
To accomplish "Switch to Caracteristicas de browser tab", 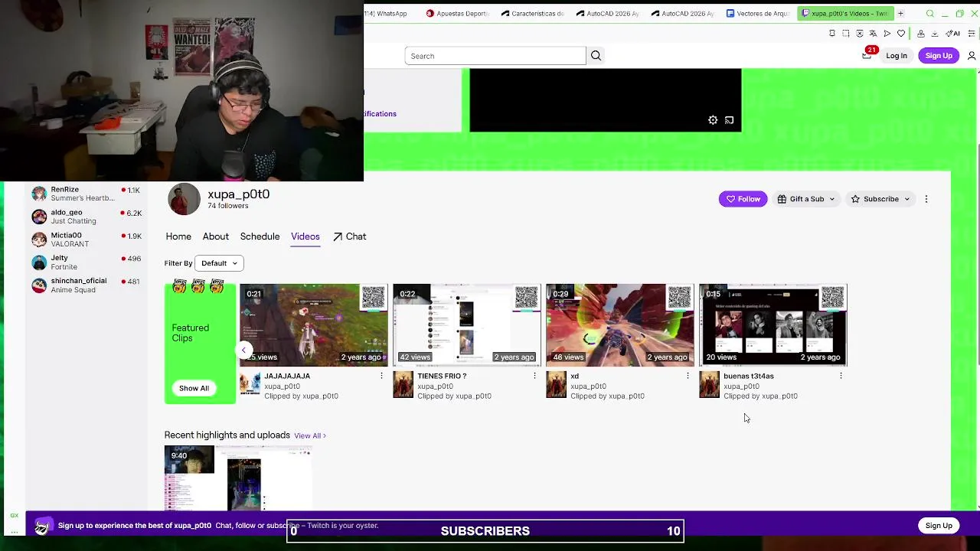I will [x=533, y=13].
